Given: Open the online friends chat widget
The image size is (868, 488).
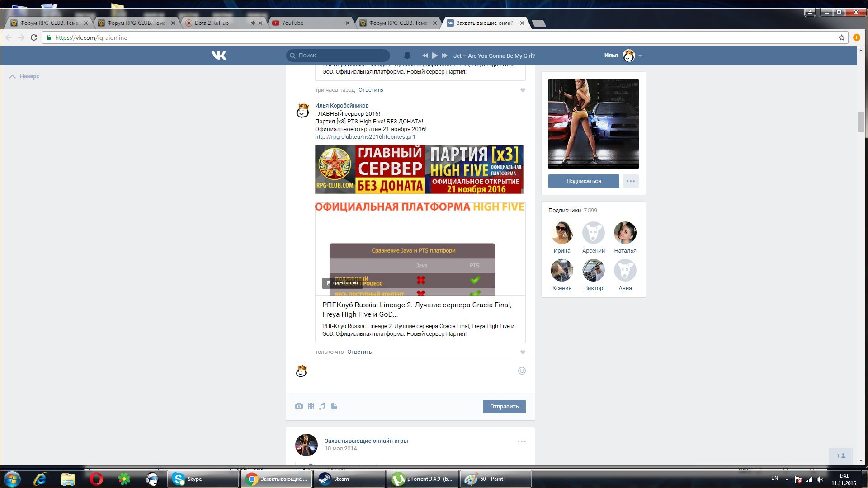Looking at the screenshot, I should [841, 456].
